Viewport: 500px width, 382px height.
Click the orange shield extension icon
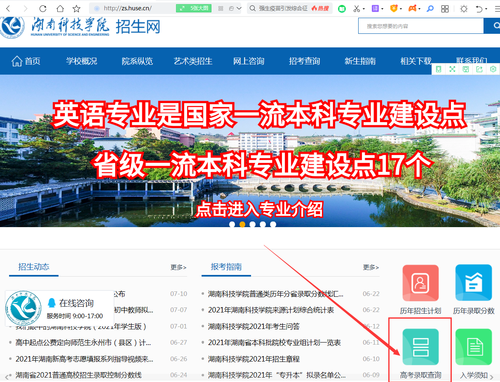pos(394,8)
